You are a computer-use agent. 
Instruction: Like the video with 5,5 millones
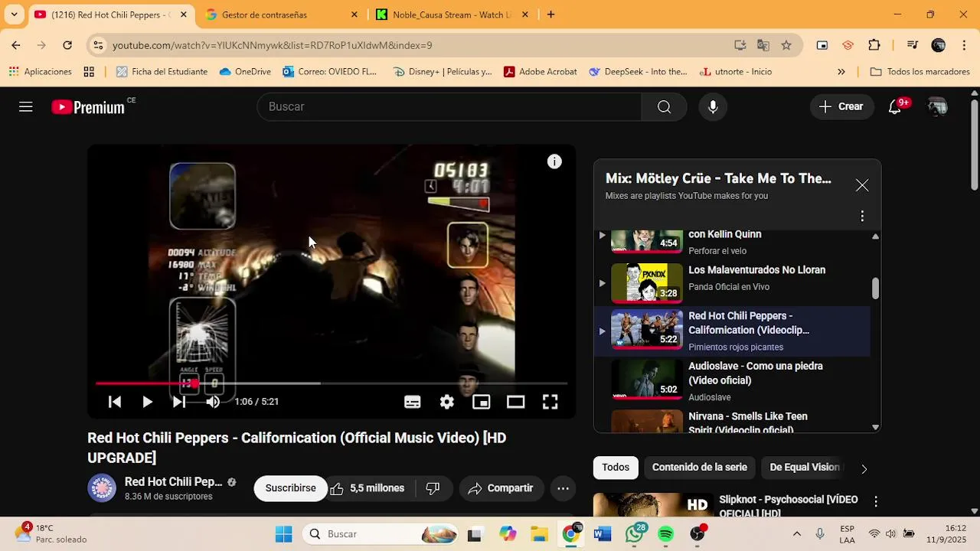click(x=367, y=488)
